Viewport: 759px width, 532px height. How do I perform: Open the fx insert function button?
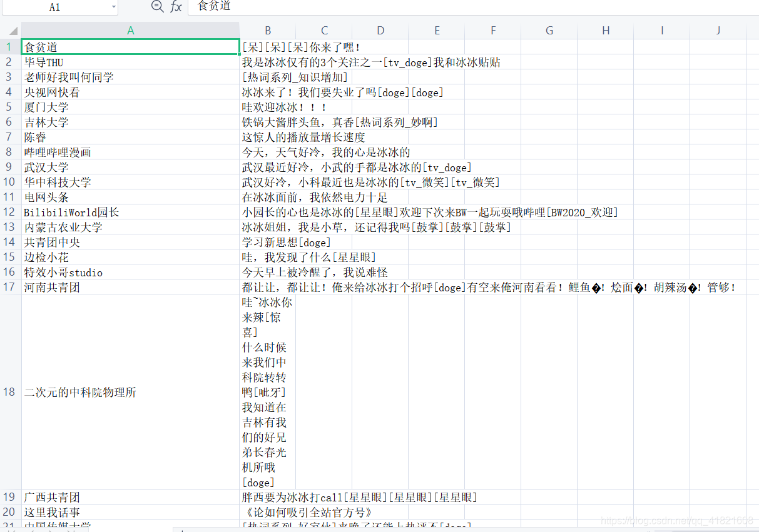coord(176,6)
